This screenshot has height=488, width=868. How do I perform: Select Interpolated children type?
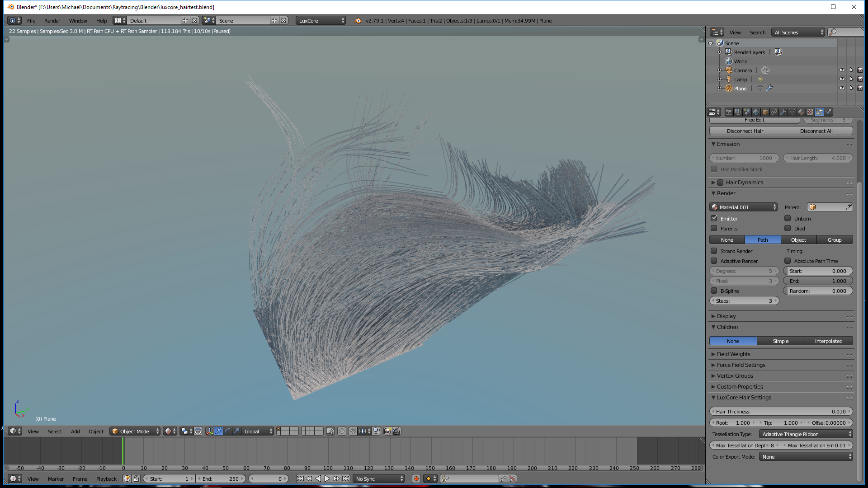829,341
